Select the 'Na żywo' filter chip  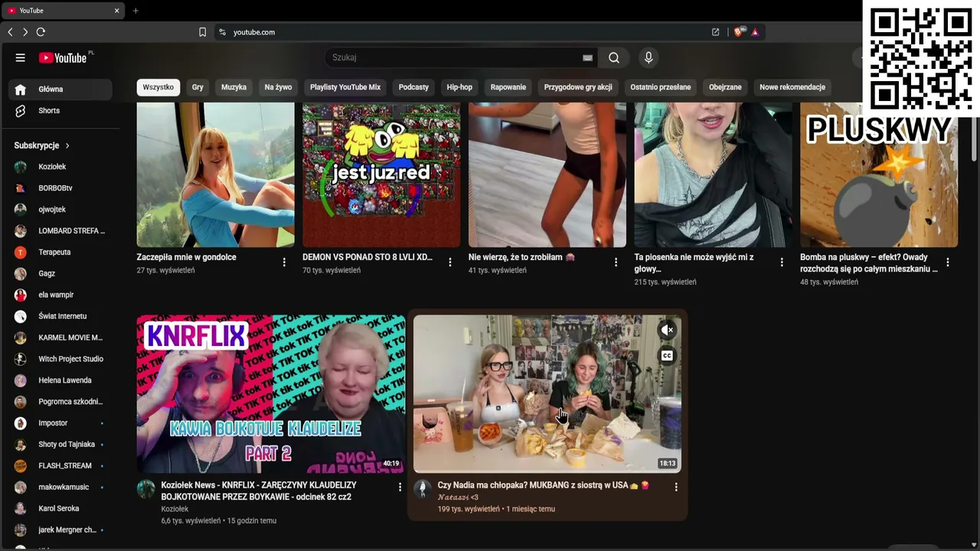pyautogui.click(x=278, y=87)
